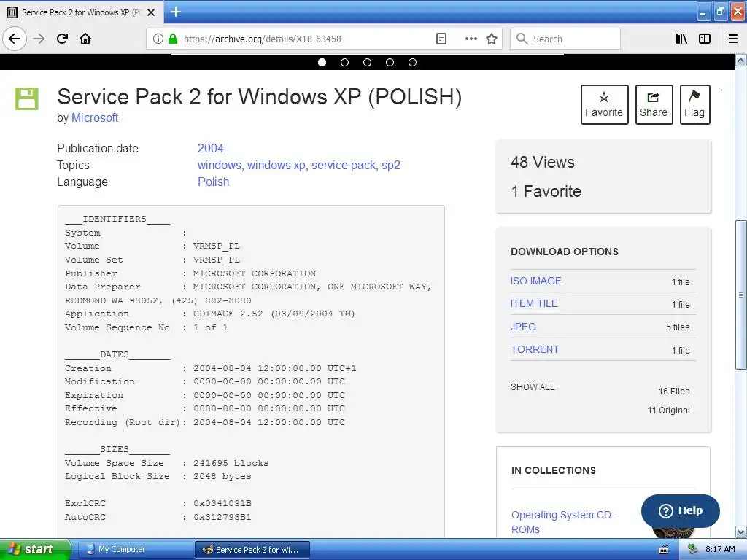Go back with the browser back arrow
747x560 pixels.
point(15,39)
